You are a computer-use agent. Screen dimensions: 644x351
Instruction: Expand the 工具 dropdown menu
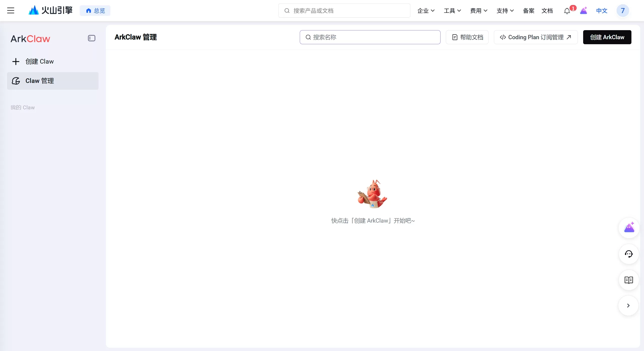452,11
